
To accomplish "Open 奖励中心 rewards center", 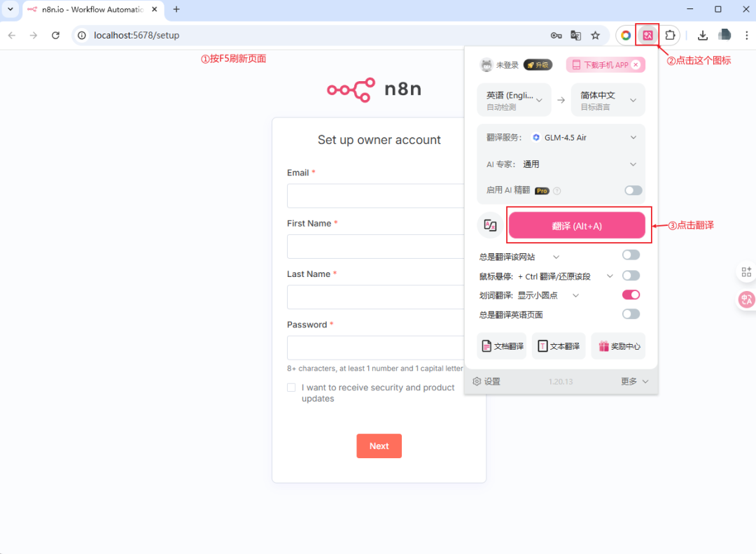I will 618,346.
